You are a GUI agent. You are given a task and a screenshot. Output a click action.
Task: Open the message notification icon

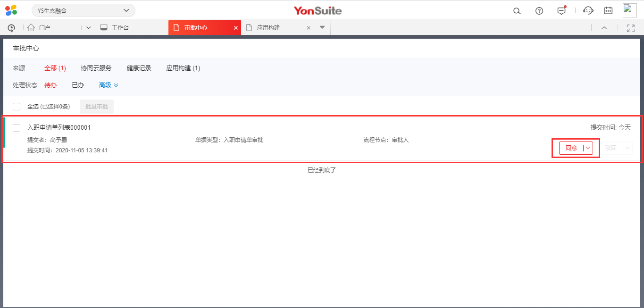[x=561, y=11]
